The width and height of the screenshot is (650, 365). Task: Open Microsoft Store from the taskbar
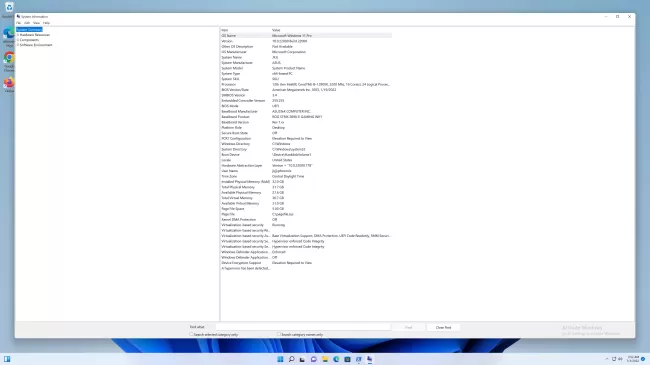[x=347, y=359]
